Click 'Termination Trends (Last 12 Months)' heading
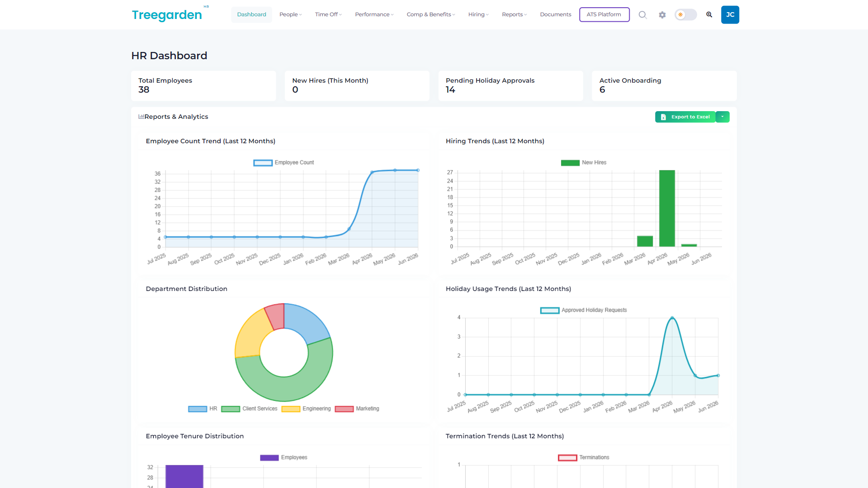Image resolution: width=868 pixels, height=488 pixels. pyautogui.click(x=505, y=436)
